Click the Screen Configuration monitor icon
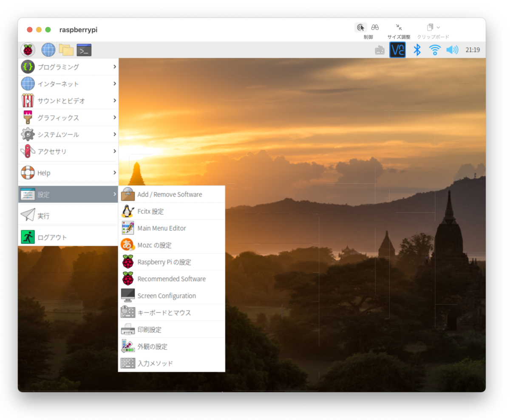Image resolution: width=510 pixels, height=420 pixels. (128, 296)
